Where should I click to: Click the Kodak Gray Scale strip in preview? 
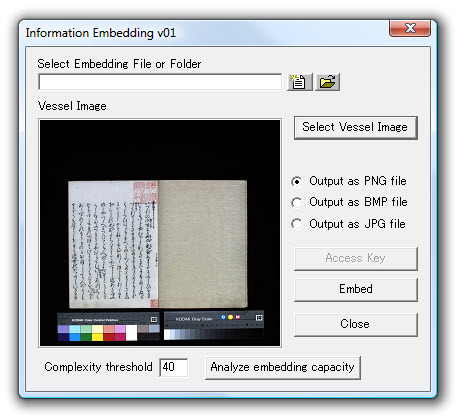click(214, 326)
